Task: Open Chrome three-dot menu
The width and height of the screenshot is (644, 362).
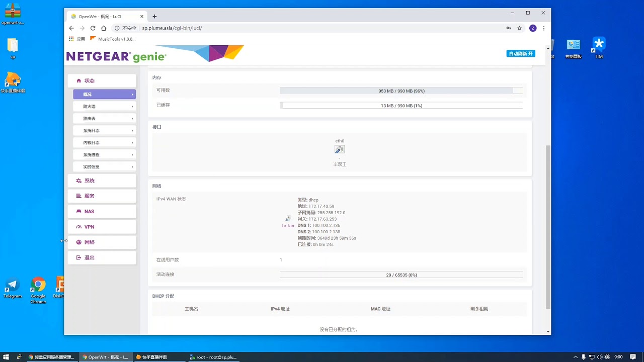Action: (544, 28)
